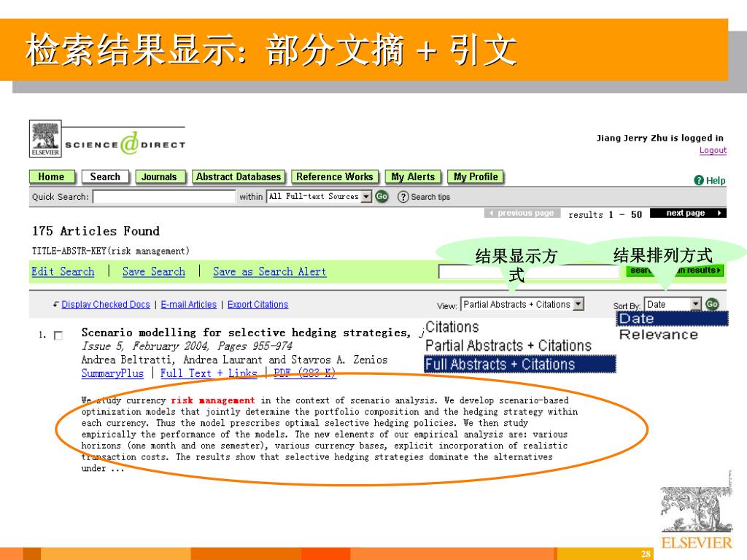Viewport: 747px width, 560px height.
Task: Open the My Alerts tab
Action: click(x=413, y=176)
